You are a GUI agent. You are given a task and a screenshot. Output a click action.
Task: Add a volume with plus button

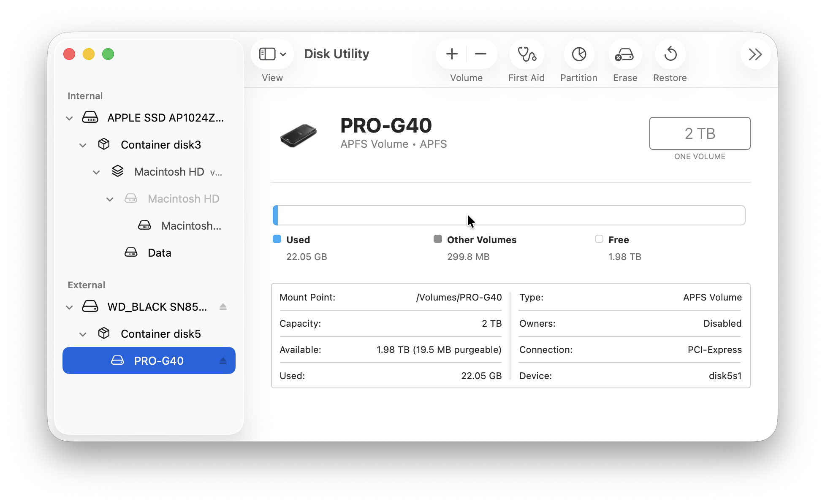click(x=452, y=54)
